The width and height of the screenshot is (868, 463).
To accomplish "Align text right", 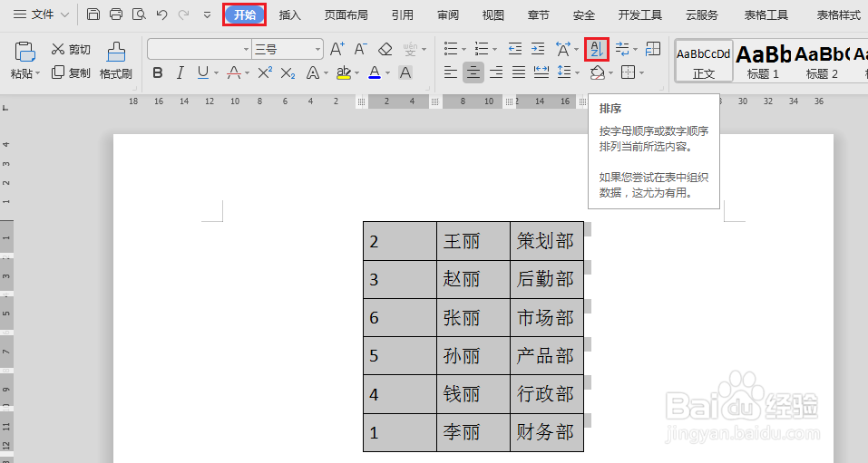I will coord(496,72).
